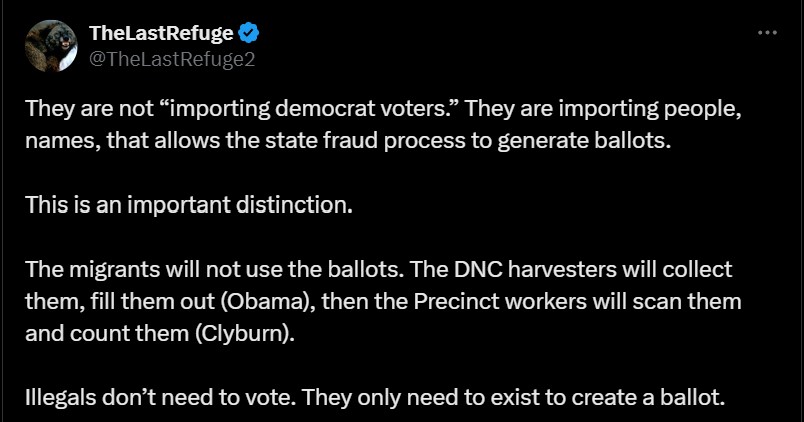Open TheLastRefuge profile avatar picture
The image size is (804, 422).
tap(51, 47)
